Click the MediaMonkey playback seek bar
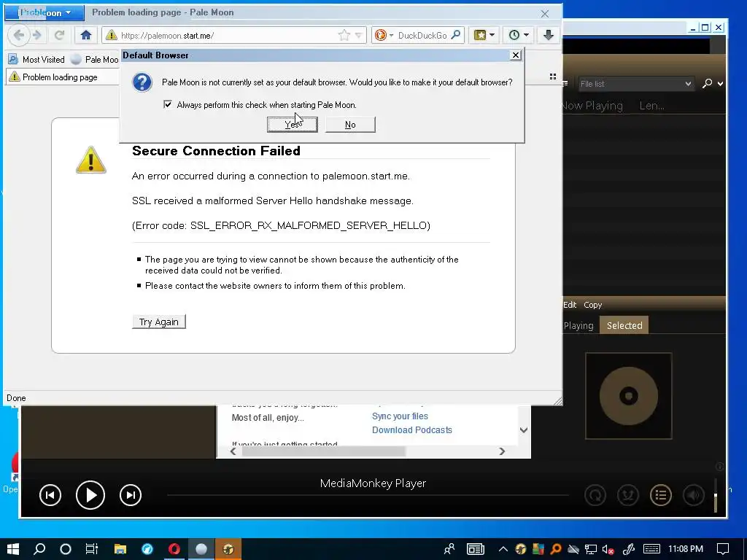Viewport: 747px width, 560px height. (x=368, y=495)
